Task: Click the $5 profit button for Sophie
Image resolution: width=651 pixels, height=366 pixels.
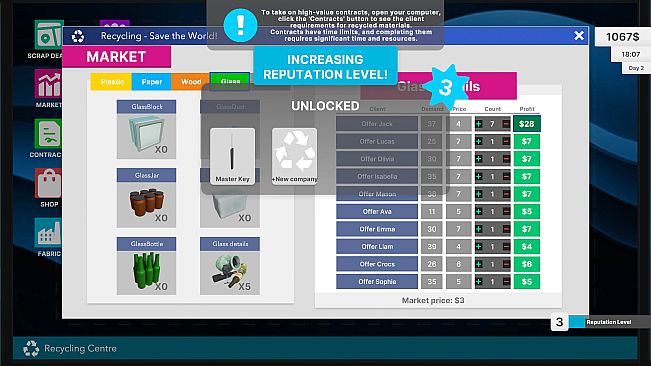Action: coord(526,281)
